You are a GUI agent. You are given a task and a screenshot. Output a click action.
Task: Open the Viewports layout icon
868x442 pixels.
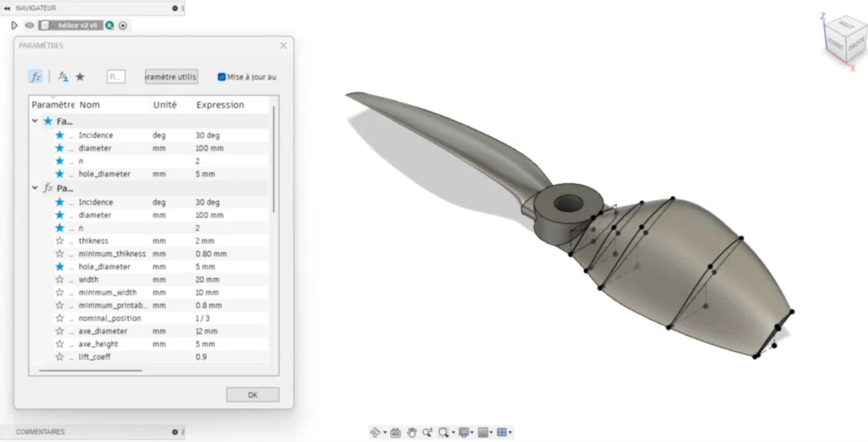tap(502, 431)
